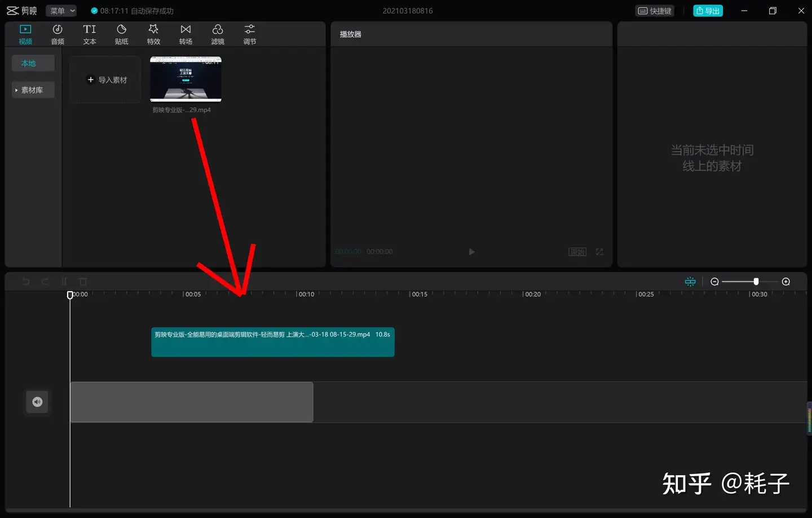Play the preview in the player
The width and height of the screenshot is (812, 518).
[x=471, y=252]
